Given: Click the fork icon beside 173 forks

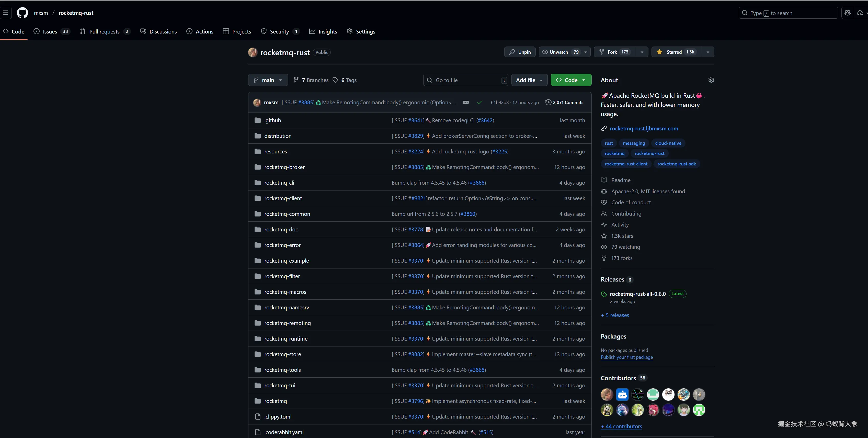Looking at the screenshot, I should click(604, 258).
